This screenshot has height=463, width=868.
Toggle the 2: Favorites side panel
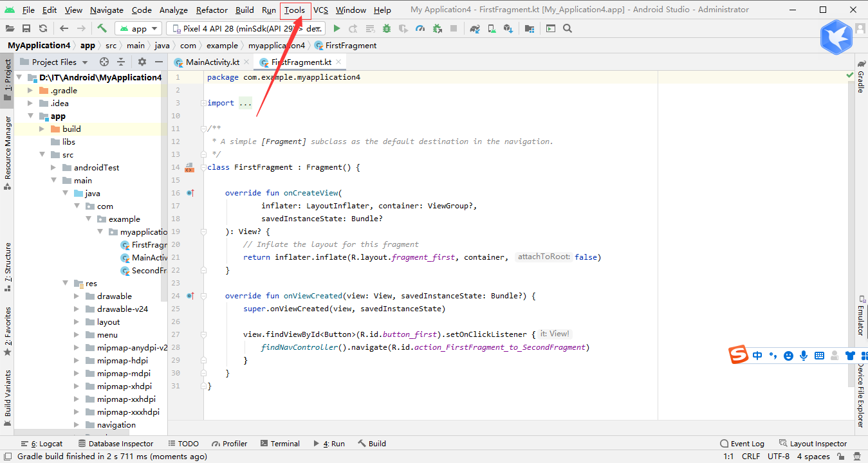7,331
